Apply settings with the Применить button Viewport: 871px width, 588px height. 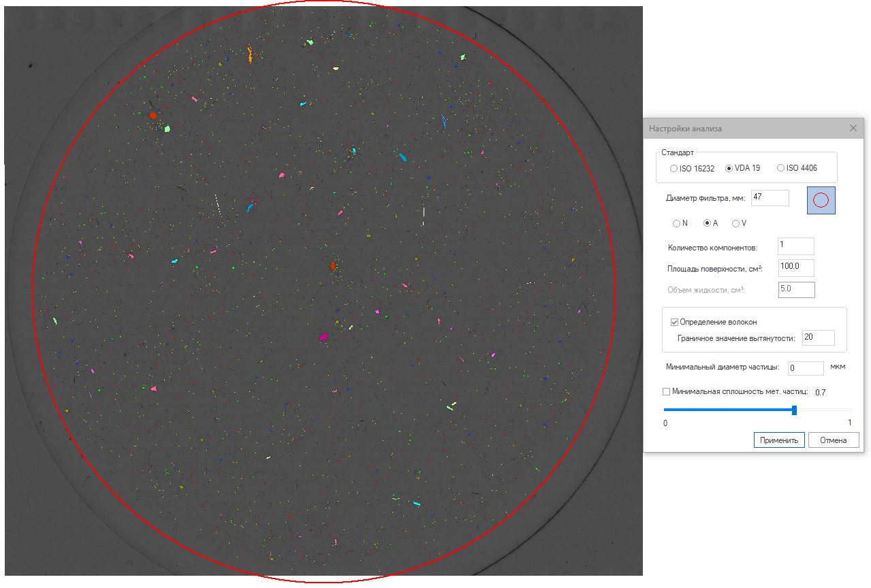[779, 440]
